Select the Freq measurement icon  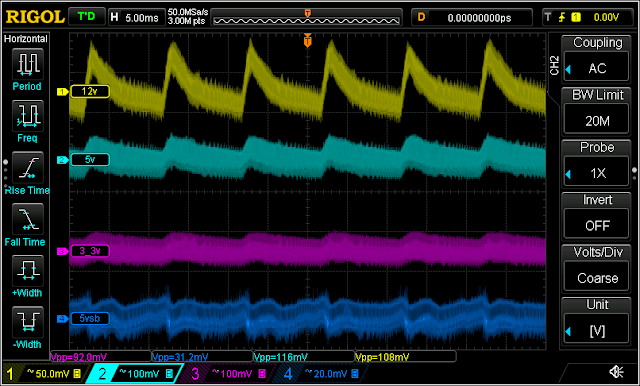pyautogui.click(x=27, y=117)
